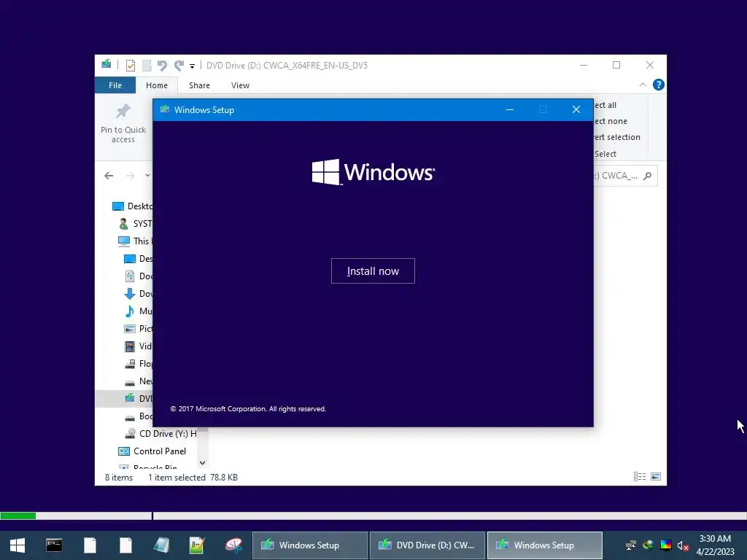
Task: Click the Explorer search box
Action: pos(625,176)
